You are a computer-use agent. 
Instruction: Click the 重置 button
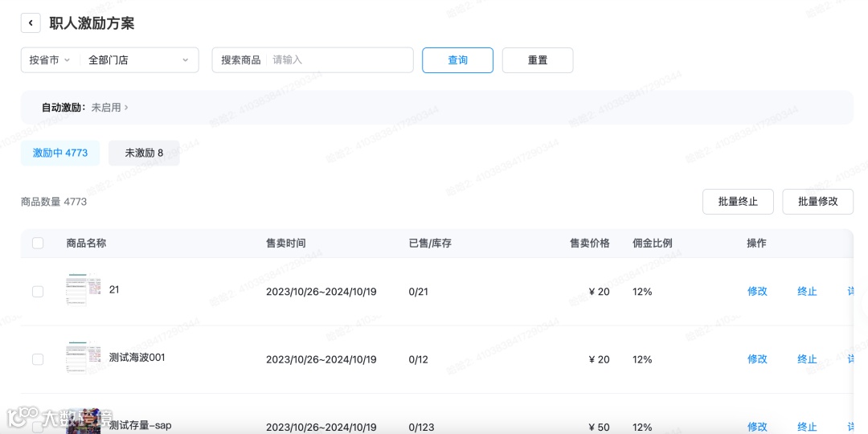coord(538,59)
